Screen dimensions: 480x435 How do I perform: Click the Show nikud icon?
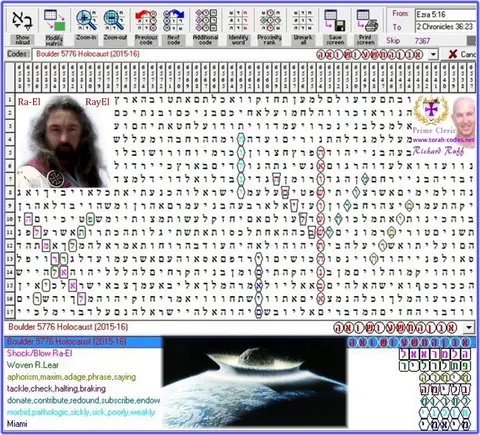coord(22,21)
